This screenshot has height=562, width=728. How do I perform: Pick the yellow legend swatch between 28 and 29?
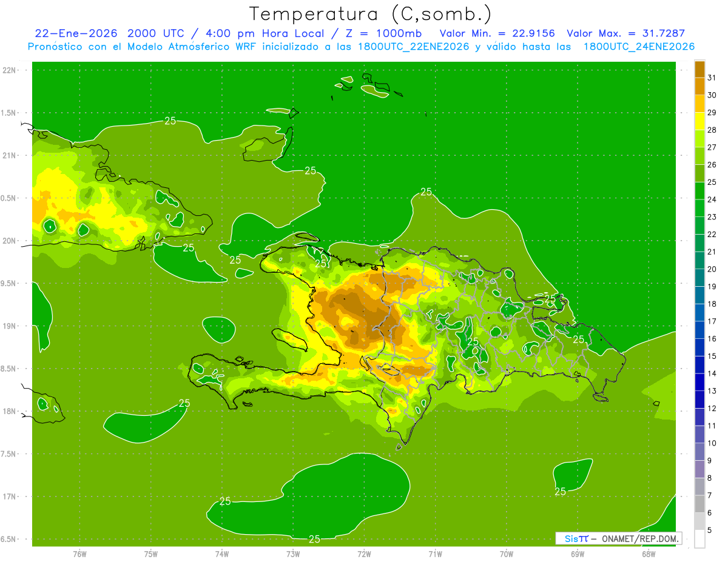coord(699,121)
